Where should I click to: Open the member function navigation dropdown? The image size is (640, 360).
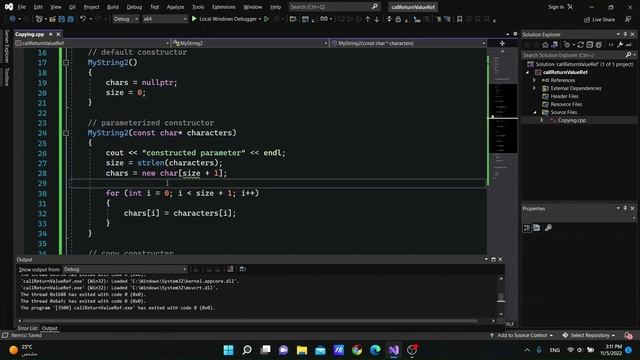(x=409, y=43)
